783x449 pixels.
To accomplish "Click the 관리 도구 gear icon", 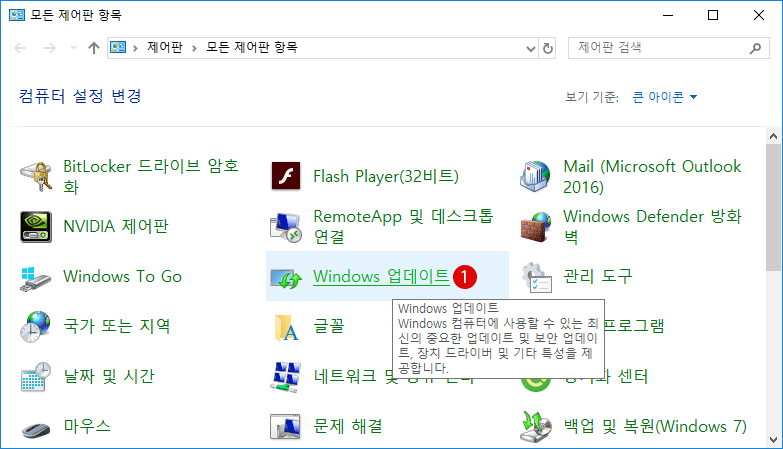I will [x=536, y=277].
